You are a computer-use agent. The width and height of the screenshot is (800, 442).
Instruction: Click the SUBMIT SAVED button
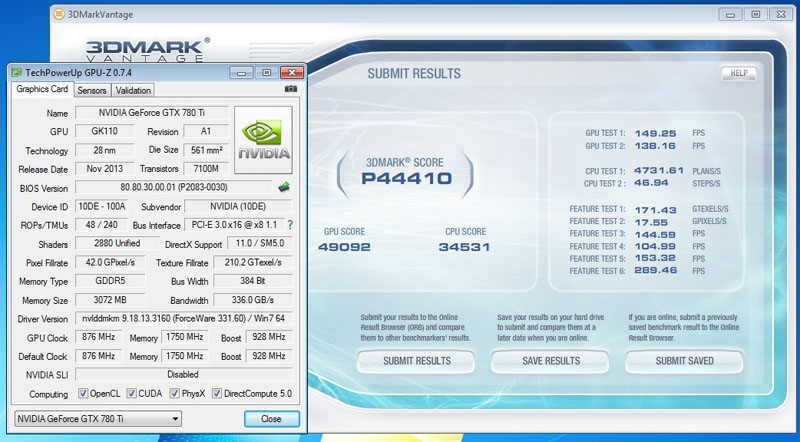click(684, 361)
